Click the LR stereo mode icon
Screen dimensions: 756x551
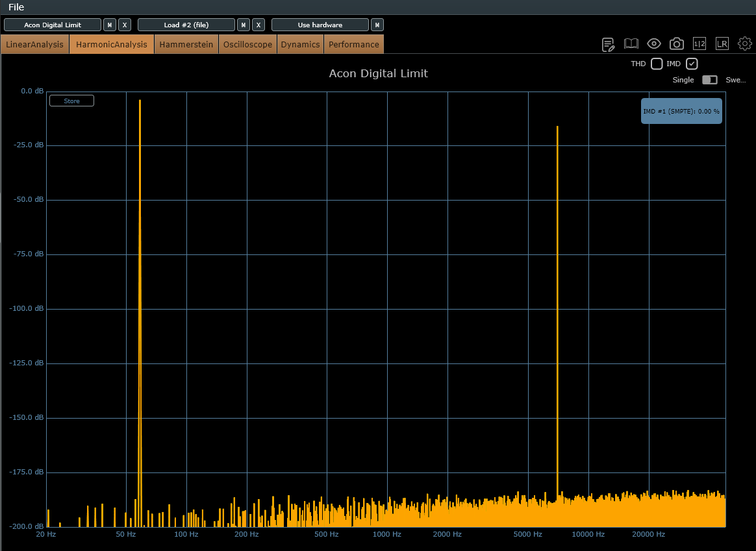722,44
